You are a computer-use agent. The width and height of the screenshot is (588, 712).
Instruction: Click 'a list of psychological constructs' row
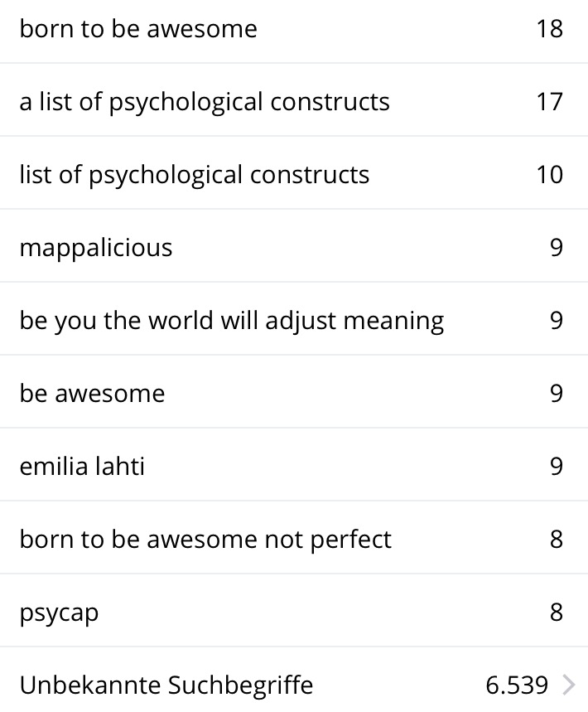click(x=205, y=102)
